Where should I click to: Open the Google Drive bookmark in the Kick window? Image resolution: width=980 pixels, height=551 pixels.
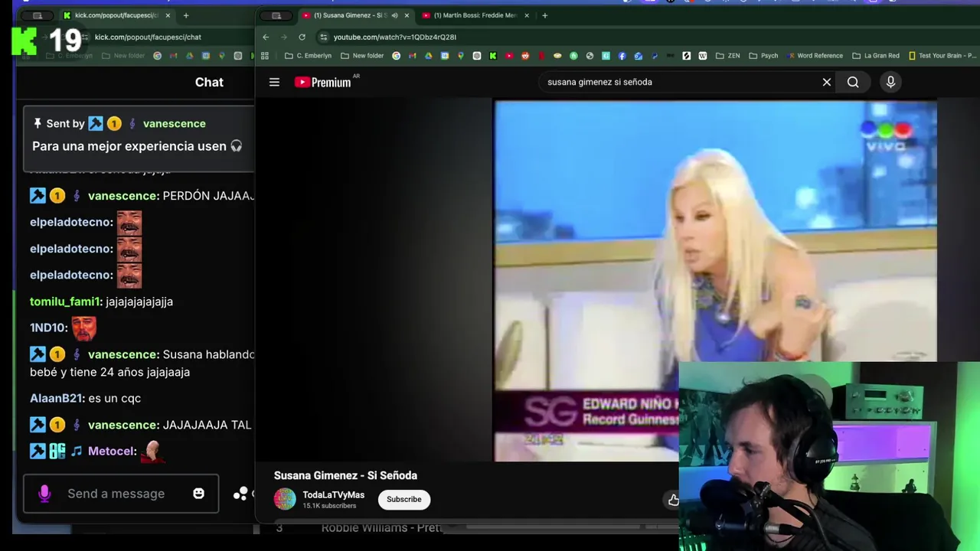pos(190,55)
